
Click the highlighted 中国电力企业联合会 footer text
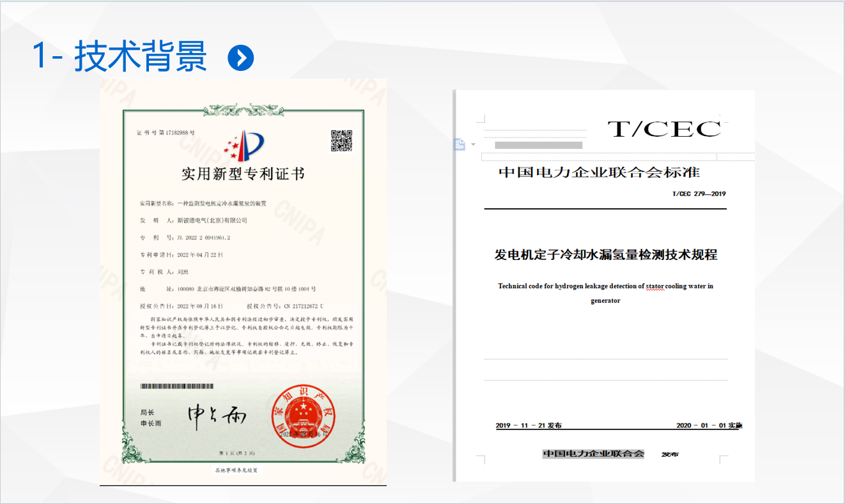pyautogui.click(x=593, y=454)
